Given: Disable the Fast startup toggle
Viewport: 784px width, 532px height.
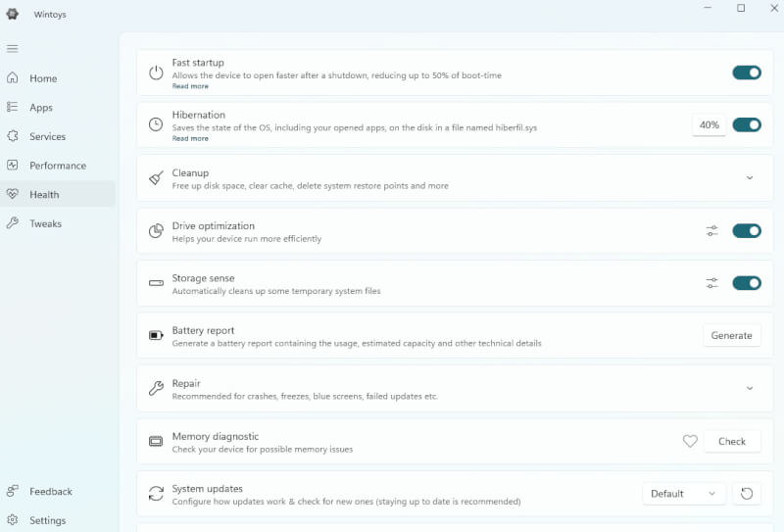Looking at the screenshot, I should (746, 73).
